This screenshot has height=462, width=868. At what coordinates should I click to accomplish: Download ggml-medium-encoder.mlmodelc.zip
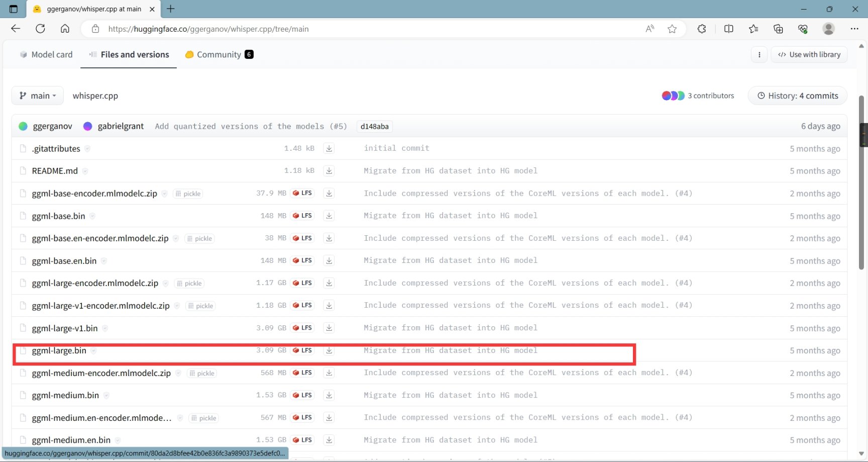329,373
